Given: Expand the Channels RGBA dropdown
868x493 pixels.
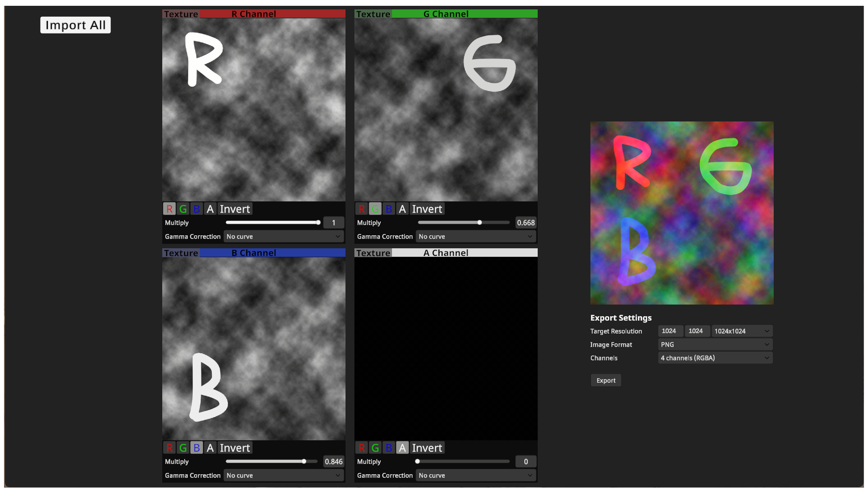Looking at the screenshot, I should coord(715,358).
